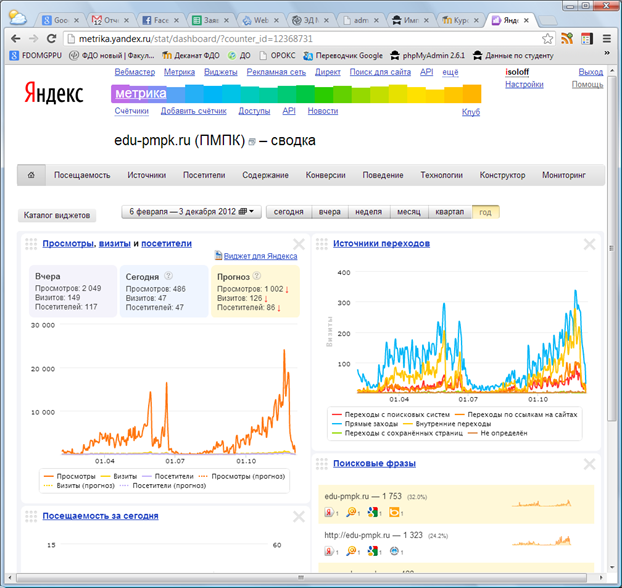Click the ещё link in top services
This screenshot has width=622, height=588.
click(450, 72)
